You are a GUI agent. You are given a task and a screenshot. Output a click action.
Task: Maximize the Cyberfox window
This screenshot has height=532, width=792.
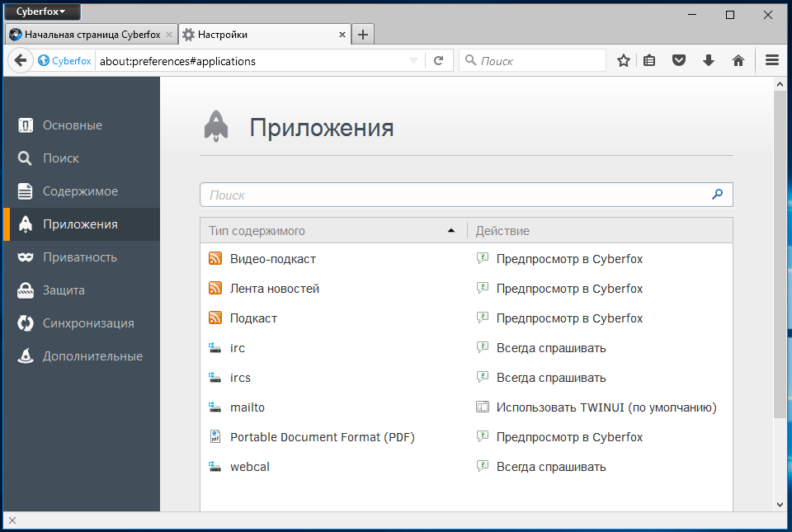click(x=730, y=15)
